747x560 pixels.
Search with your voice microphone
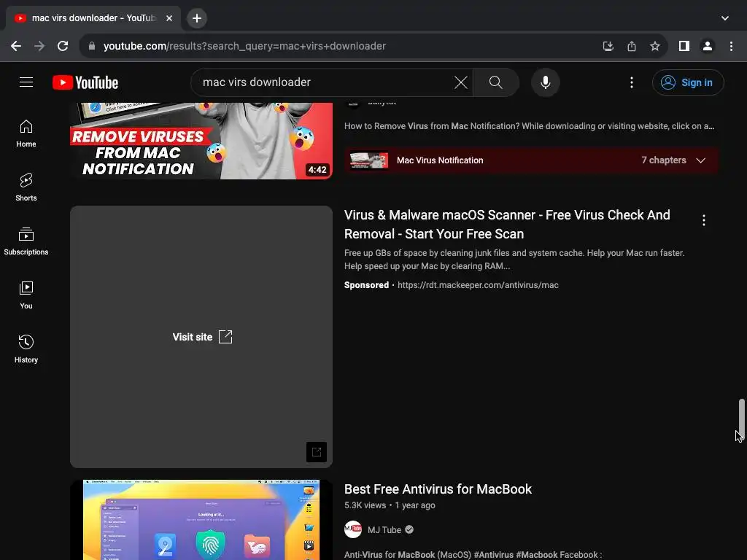[546, 82]
